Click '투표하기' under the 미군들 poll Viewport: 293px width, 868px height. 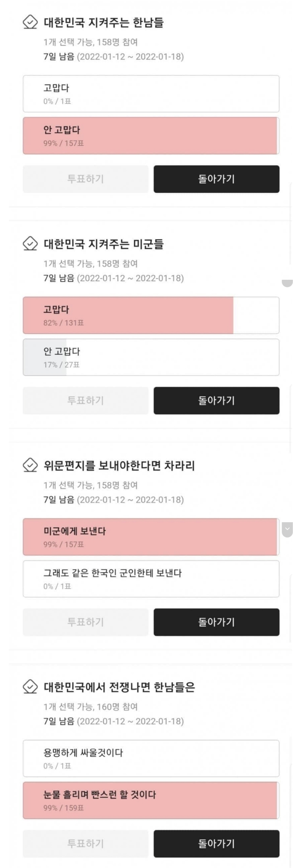pyautogui.click(x=85, y=401)
